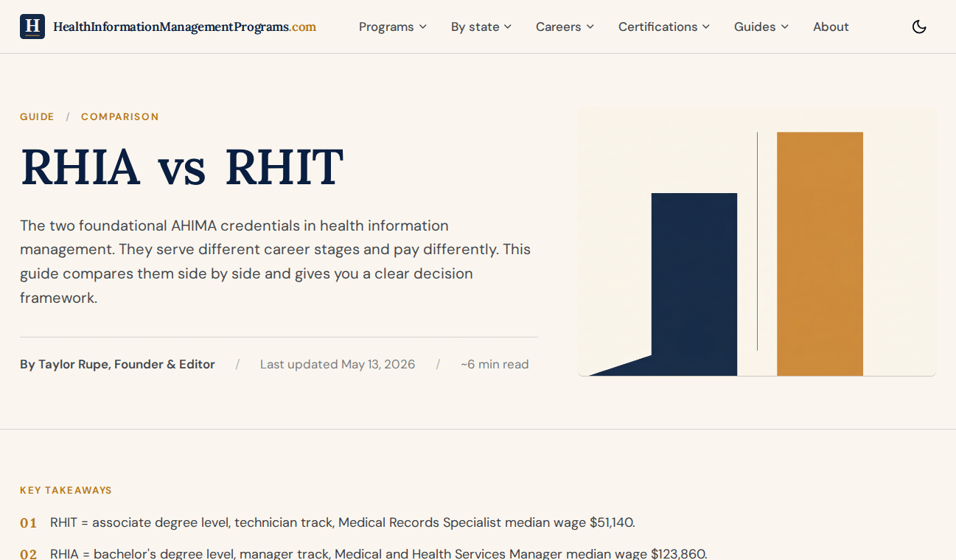This screenshot has height=560, width=956.
Task: Open HealthInformationManagementPrograms.com home link
Action: pyautogui.click(x=168, y=27)
